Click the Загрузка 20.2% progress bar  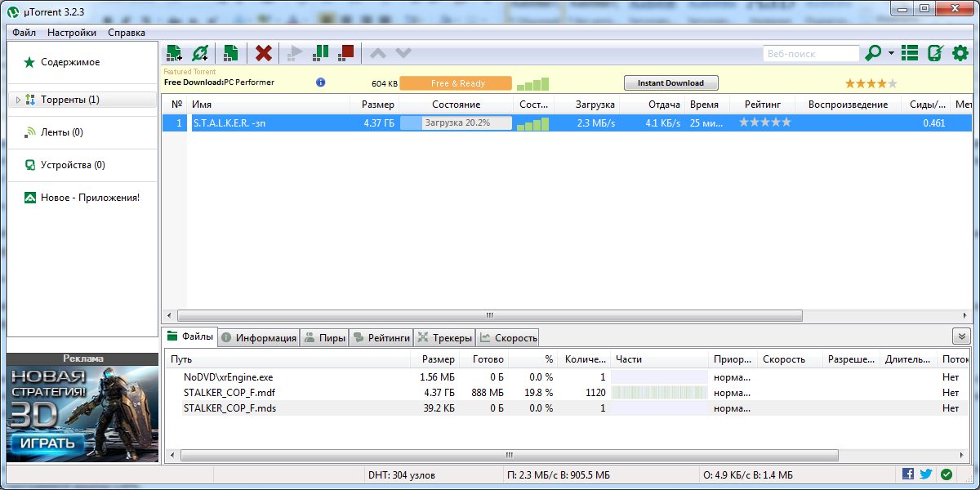[x=457, y=122]
